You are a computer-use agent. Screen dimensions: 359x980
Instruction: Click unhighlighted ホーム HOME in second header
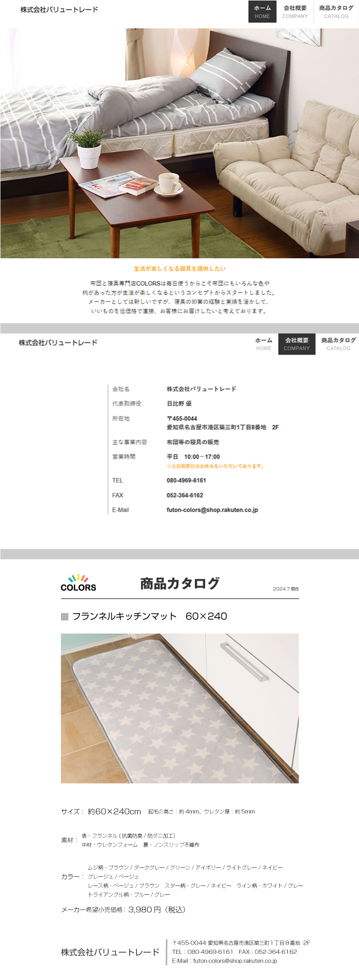click(x=264, y=344)
